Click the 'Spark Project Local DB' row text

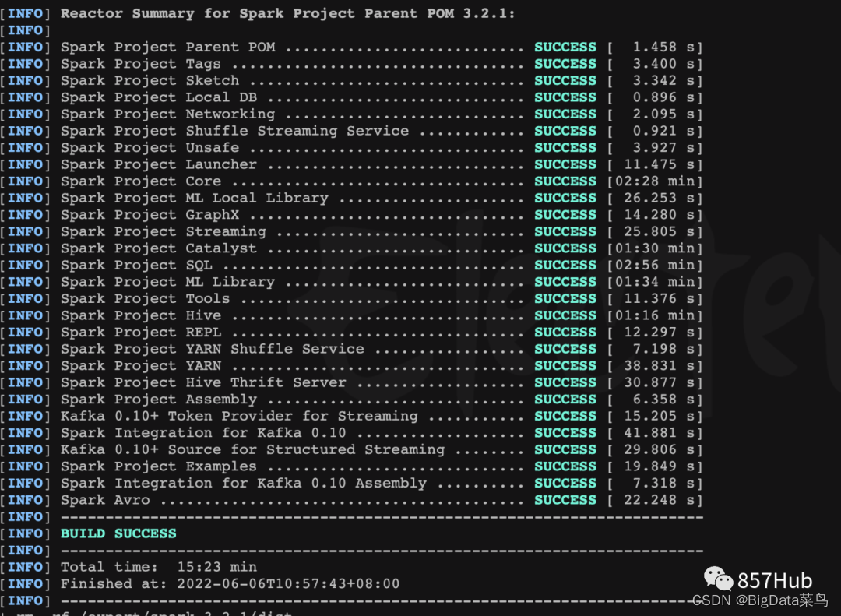pos(159,97)
